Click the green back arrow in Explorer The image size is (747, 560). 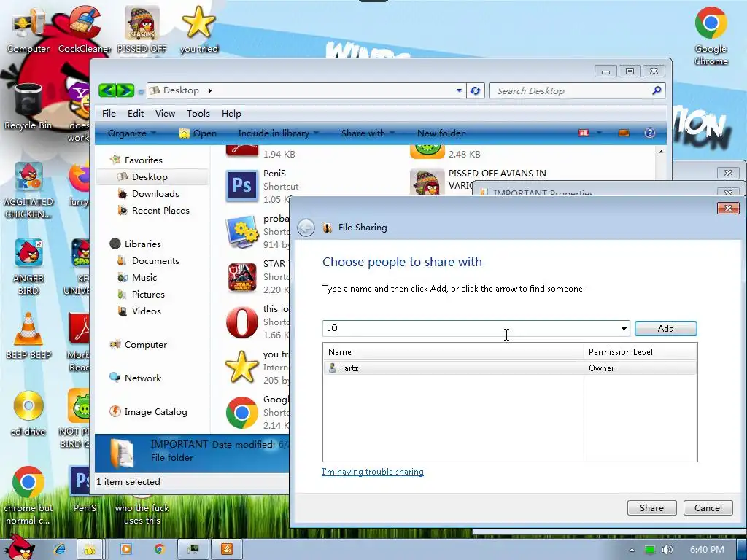pyautogui.click(x=108, y=90)
